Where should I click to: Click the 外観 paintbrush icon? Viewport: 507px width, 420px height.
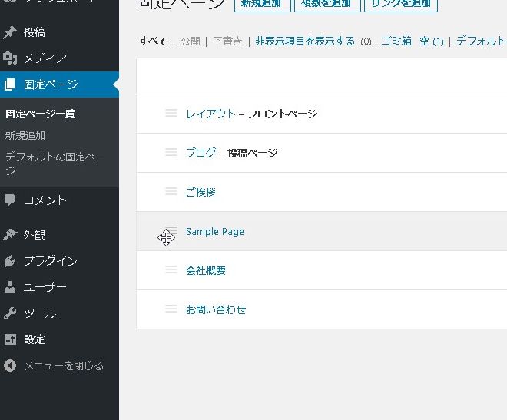(10, 235)
